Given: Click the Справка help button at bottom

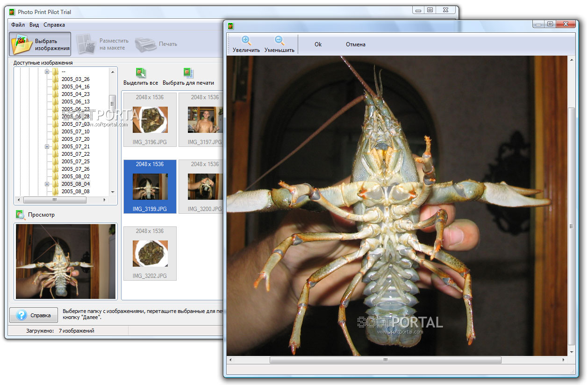Looking at the screenshot, I should tap(34, 315).
